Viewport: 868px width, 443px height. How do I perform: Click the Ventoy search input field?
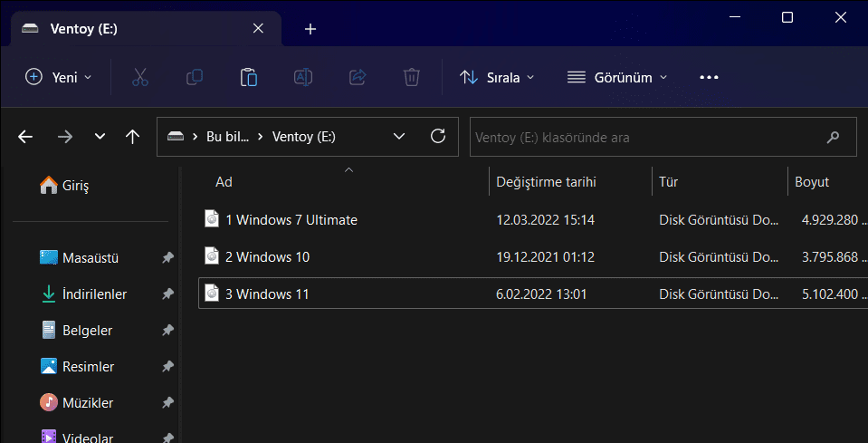tap(647, 138)
